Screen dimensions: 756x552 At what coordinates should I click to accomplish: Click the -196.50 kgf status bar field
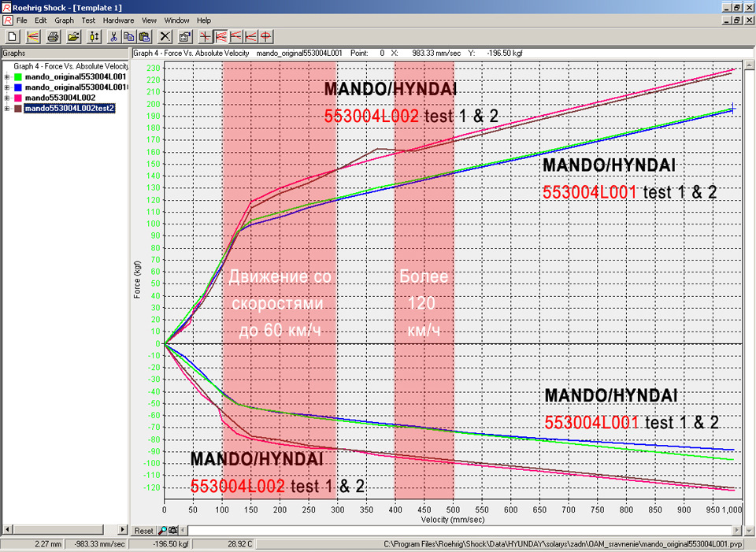[160, 544]
